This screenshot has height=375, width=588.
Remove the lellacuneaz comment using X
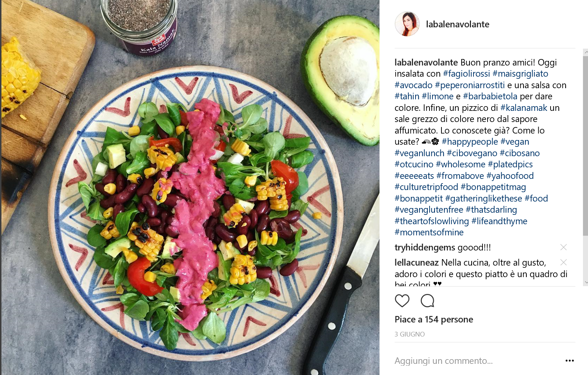pyautogui.click(x=564, y=262)
